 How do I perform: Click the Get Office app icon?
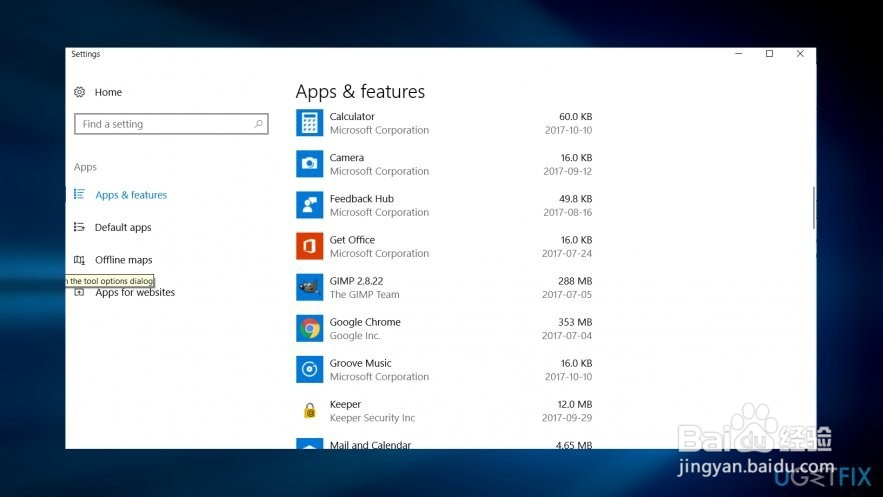310,246
